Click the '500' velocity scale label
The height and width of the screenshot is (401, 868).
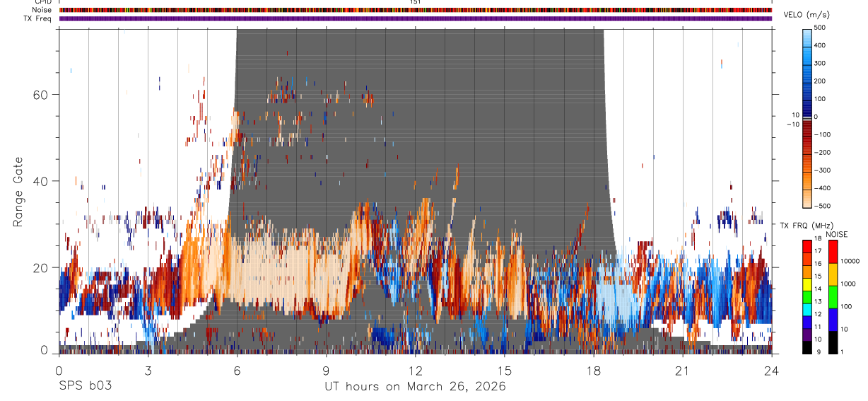tap(821, 28)
